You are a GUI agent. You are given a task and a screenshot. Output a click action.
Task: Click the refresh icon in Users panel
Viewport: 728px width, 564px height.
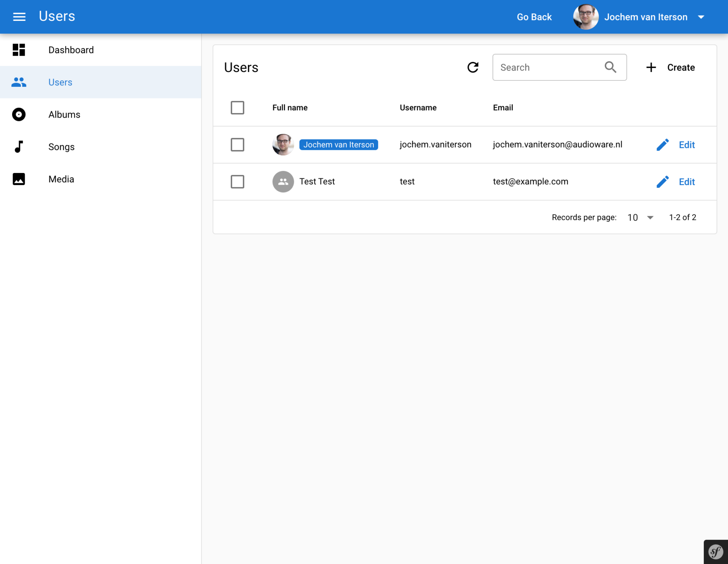[472, 68]
